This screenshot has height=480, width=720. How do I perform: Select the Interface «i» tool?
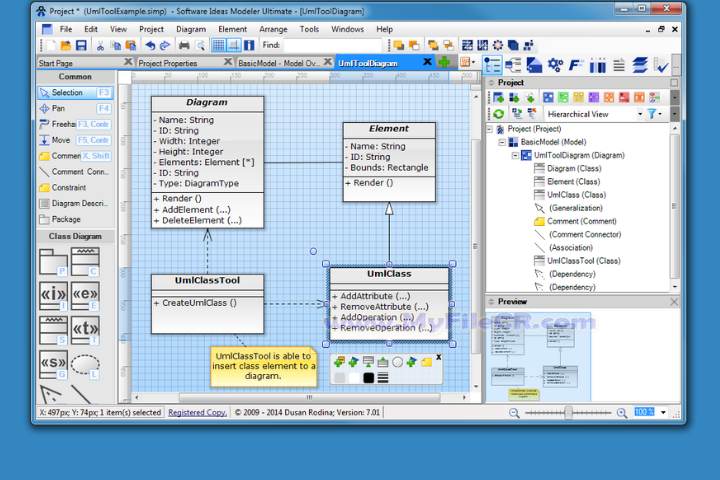54,296
